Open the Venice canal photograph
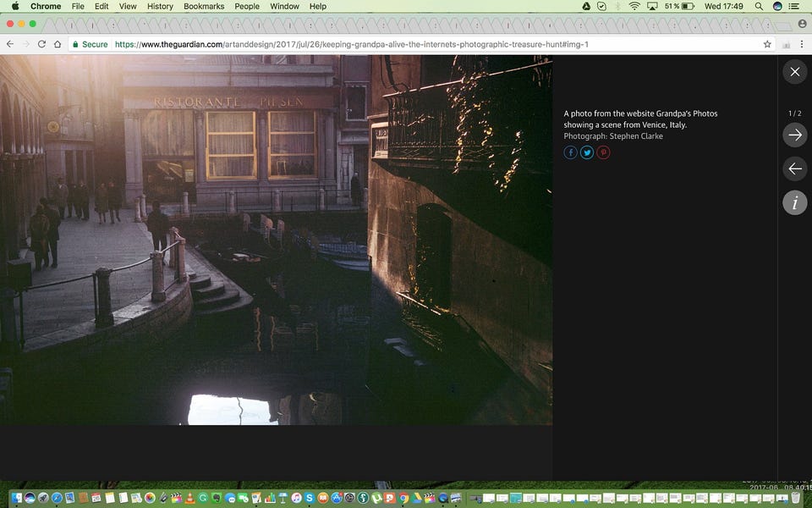This screenshot has width=812, height=508. [x=276, y=240]
